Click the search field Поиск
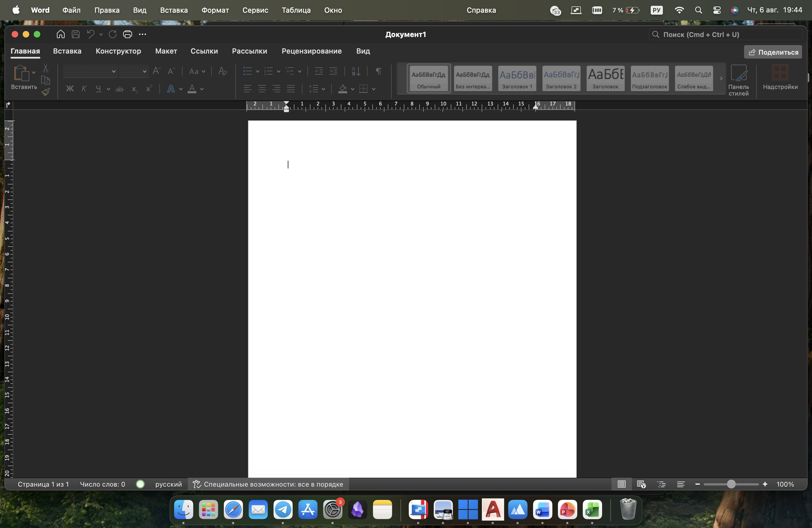Viewport: 812px width, 528px height. pyautogui.click(x=725, y=35)
